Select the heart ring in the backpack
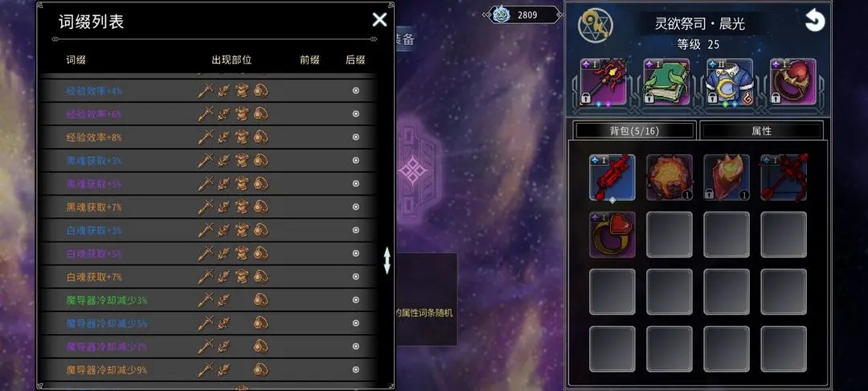This screenshot has width=868, height=391. coord(612,234)
